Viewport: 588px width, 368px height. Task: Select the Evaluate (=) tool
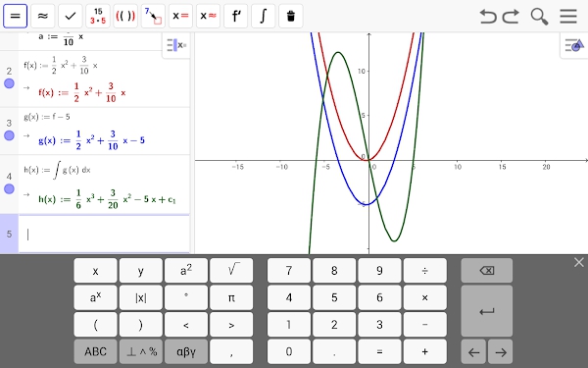pos(16,16)
